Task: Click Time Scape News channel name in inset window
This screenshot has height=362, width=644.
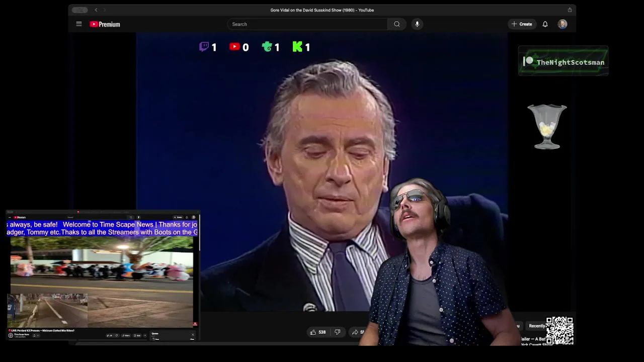Action: point(22,334)
